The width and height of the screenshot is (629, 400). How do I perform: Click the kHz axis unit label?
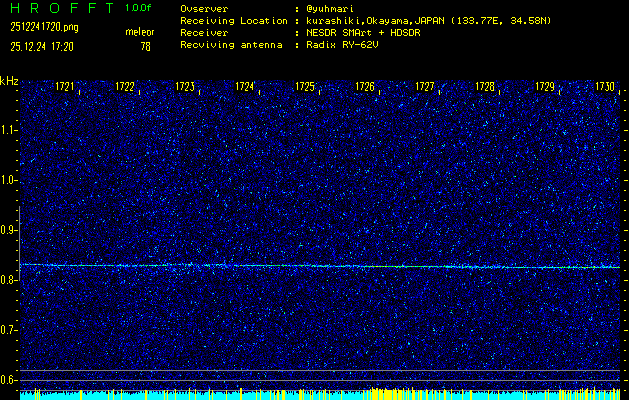click(9, 81)
